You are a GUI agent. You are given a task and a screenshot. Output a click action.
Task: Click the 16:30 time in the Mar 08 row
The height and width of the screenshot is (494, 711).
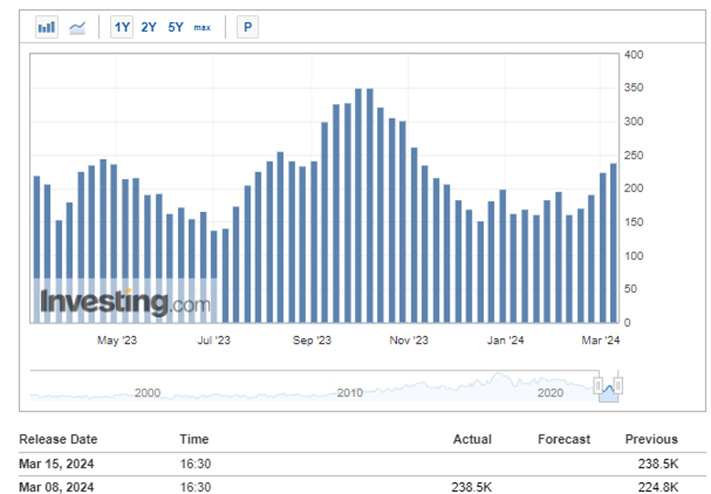click(195, 487)
